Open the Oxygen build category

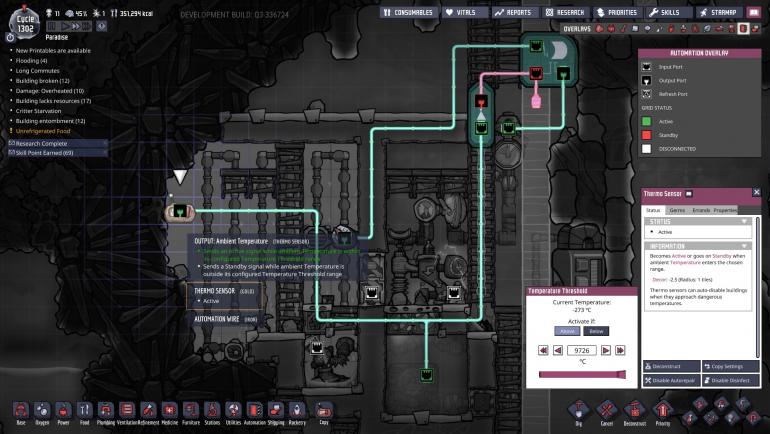tap(42, 413)
